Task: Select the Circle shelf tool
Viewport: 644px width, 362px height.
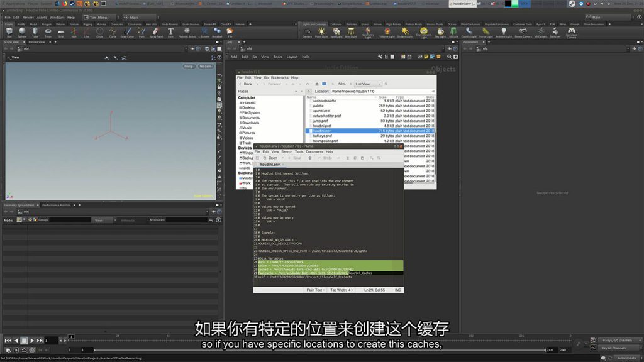Action: point(99,32)
